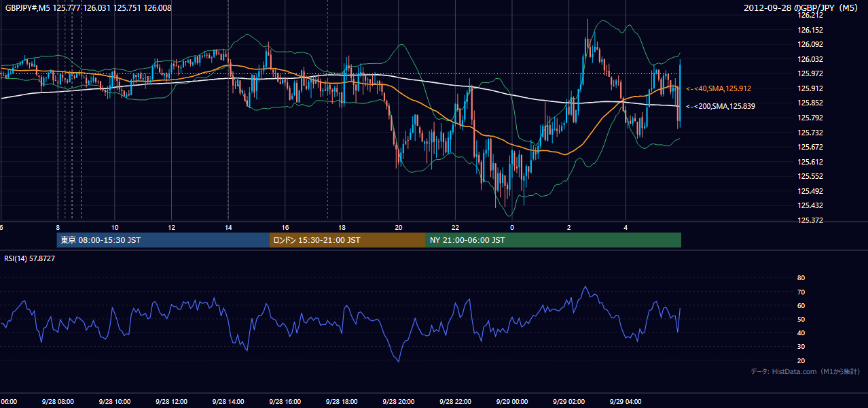The width and height of the screenshot is (868, 408).
Task: Click the 2012-09-28 GBP/JPY (M5) title
Action: point(801,8)
